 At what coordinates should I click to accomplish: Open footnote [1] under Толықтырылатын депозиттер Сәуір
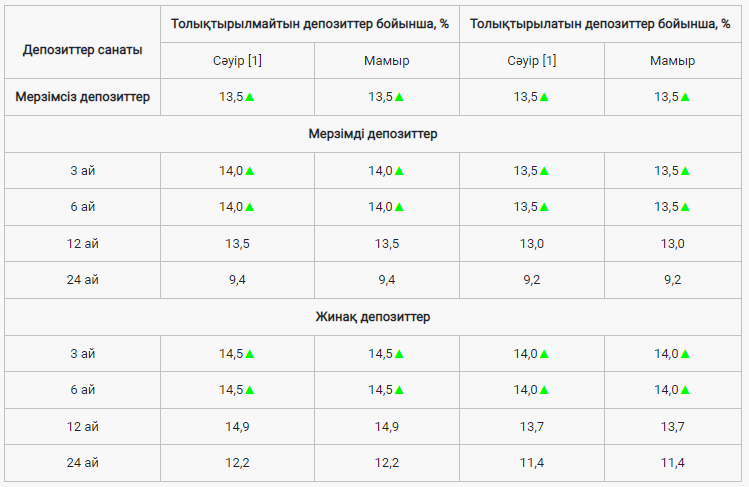tap(549, 61)
